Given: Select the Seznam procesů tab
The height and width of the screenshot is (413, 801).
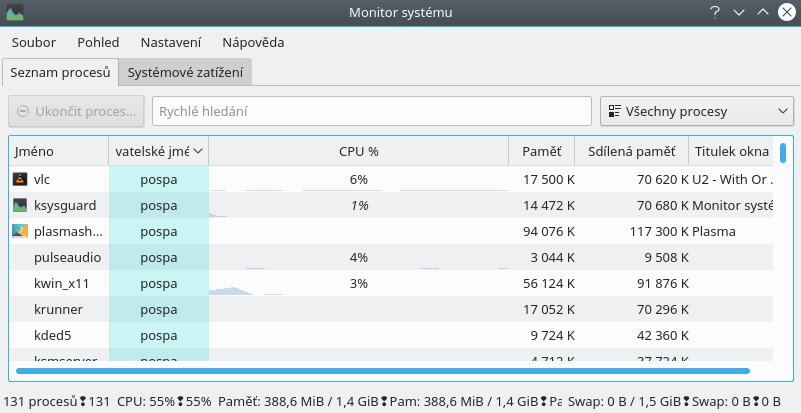Looking at the screenshot, I should click(60, 72).
